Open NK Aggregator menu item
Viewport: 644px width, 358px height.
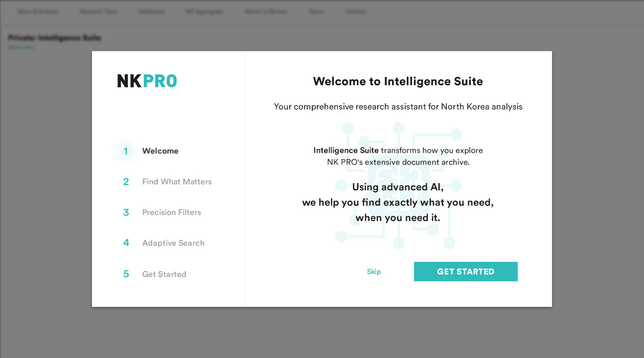coord(204,11)
